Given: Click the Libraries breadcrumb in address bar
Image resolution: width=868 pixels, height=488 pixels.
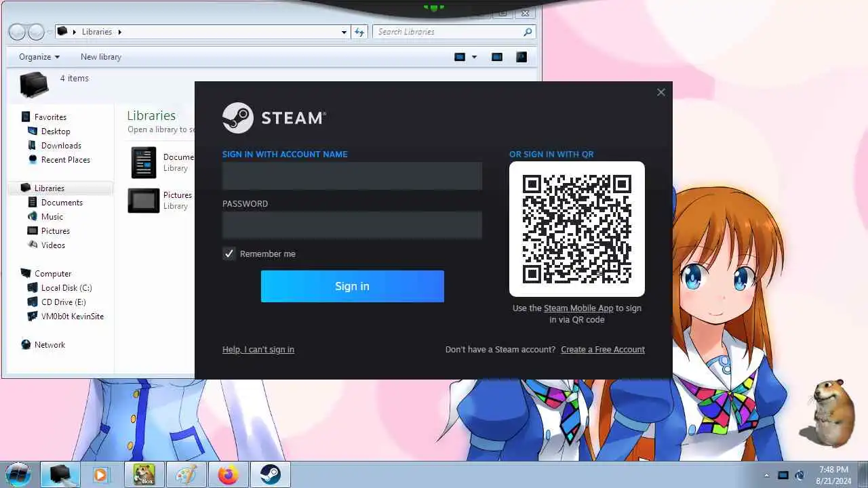Looking at the screenshot, I should (x=97, y=32).
